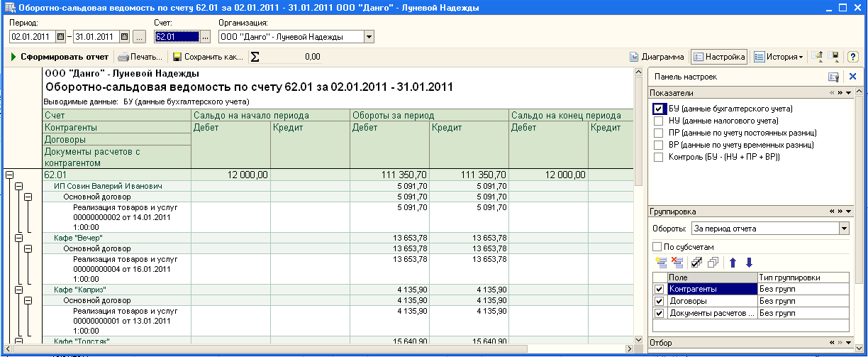Open the start date calendar picker

coord(60,37)
